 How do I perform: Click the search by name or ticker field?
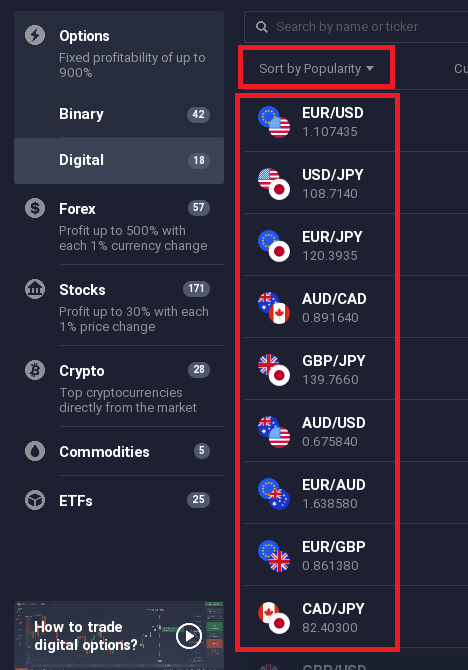click(357, 27)
